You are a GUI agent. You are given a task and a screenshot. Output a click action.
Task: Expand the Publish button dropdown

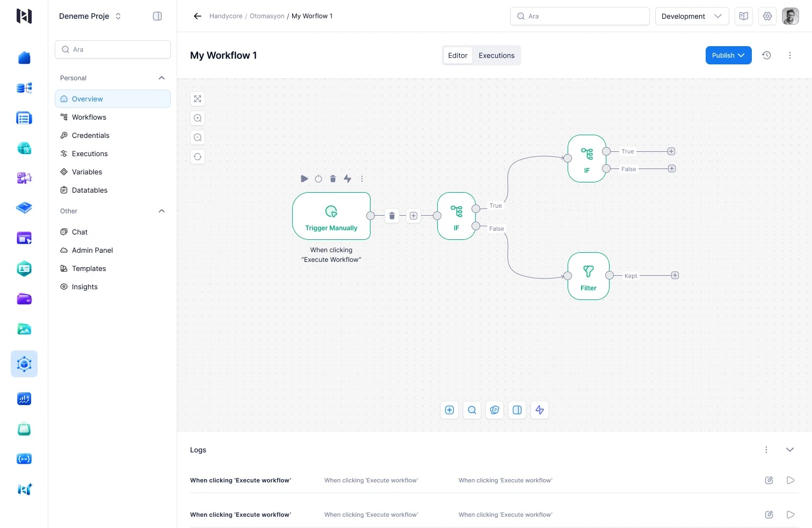[x=741, y=55]
